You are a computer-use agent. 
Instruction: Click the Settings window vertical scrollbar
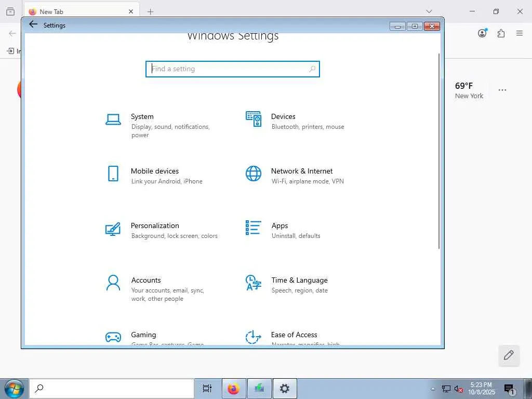439,151
